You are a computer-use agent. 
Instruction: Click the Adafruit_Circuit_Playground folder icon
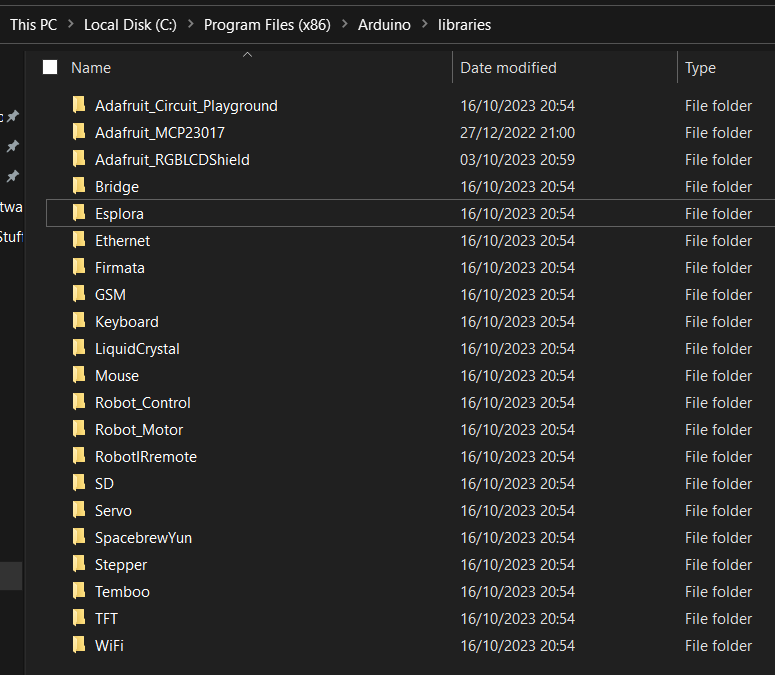click(79, 105)
